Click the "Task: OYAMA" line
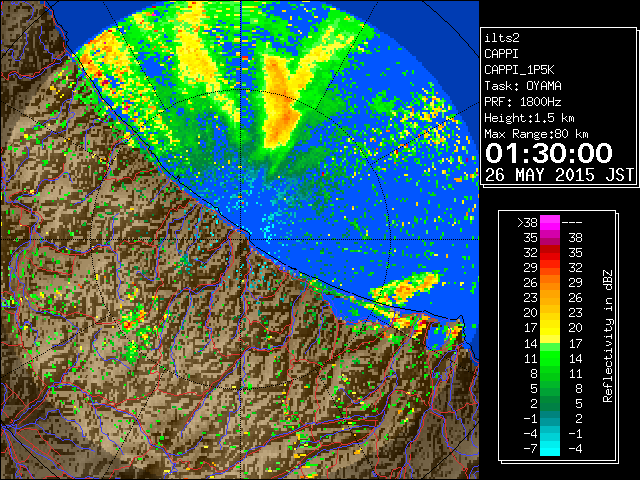Viewport: 640px width, 480px height. coord(523,86)
